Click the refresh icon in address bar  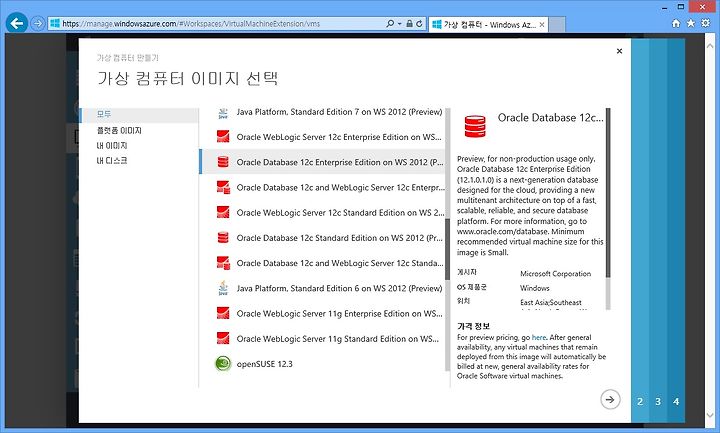pos(419,23)
